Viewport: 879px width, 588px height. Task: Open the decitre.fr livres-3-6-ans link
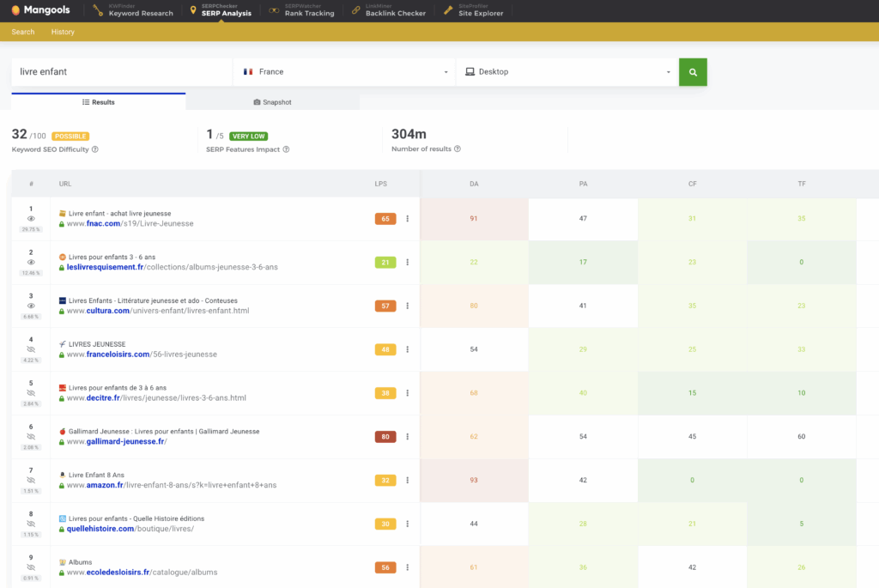[156, 398]
